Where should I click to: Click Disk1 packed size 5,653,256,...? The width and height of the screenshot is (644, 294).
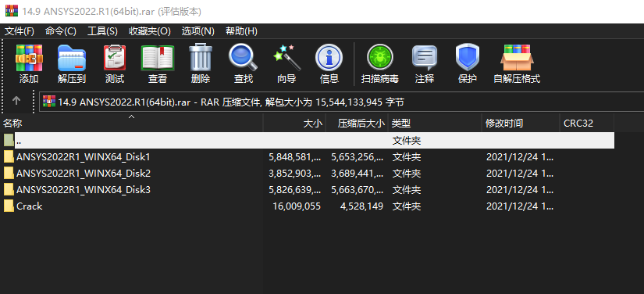point(358,156)
